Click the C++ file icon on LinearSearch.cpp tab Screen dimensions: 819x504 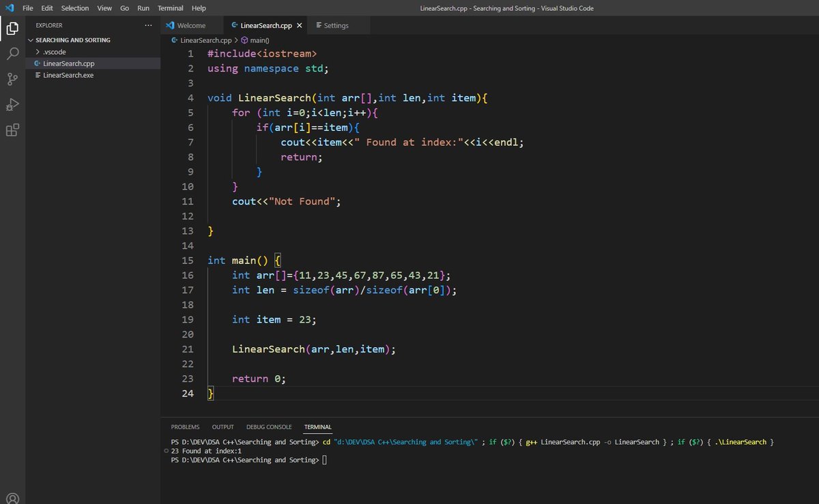(x=235, y=25)
